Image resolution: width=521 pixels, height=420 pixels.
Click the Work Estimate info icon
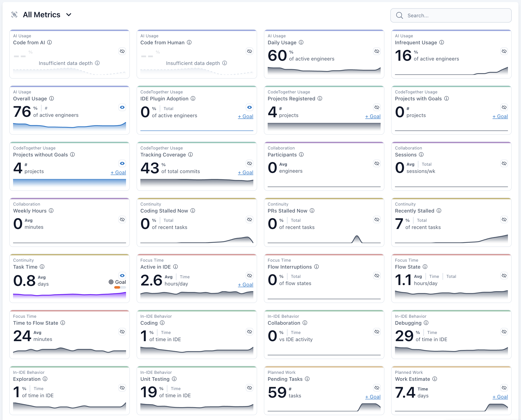(x=435, y=379)
